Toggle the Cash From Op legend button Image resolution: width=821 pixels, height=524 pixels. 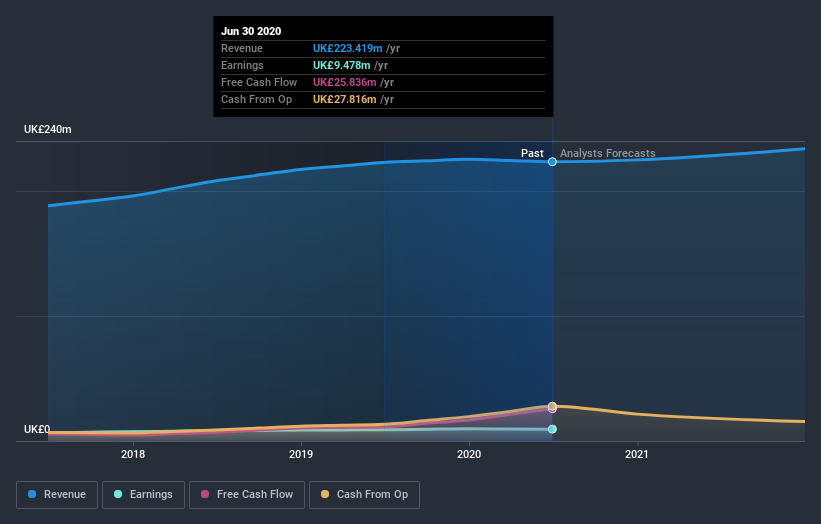364,495
